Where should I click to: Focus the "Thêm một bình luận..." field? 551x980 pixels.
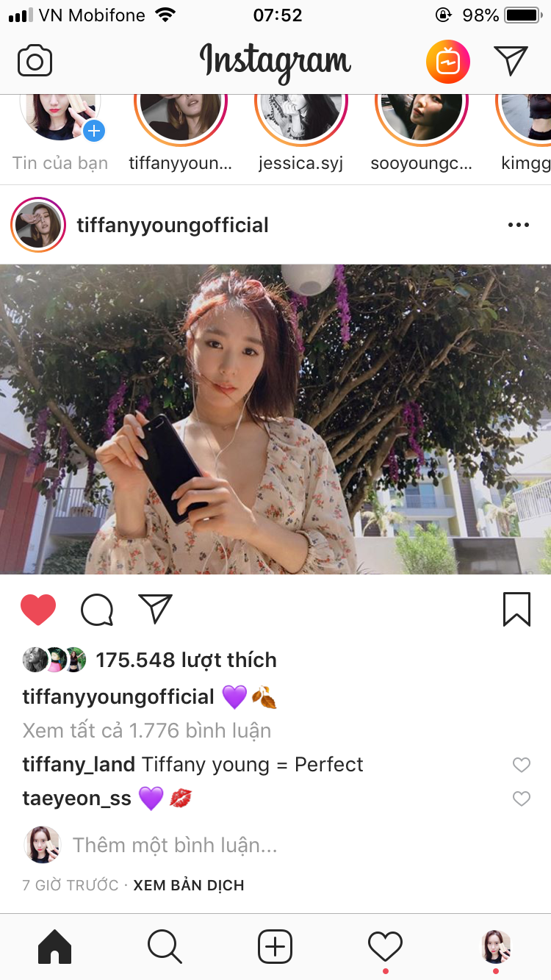point(175,846)
